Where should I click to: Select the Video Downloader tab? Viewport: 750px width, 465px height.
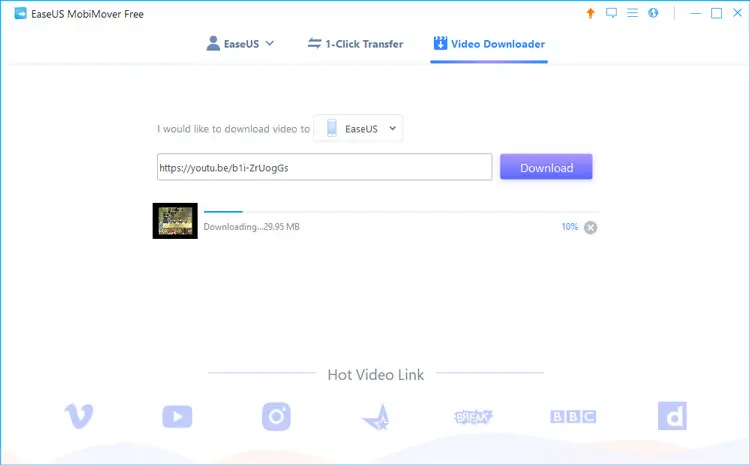pos(489,44)
